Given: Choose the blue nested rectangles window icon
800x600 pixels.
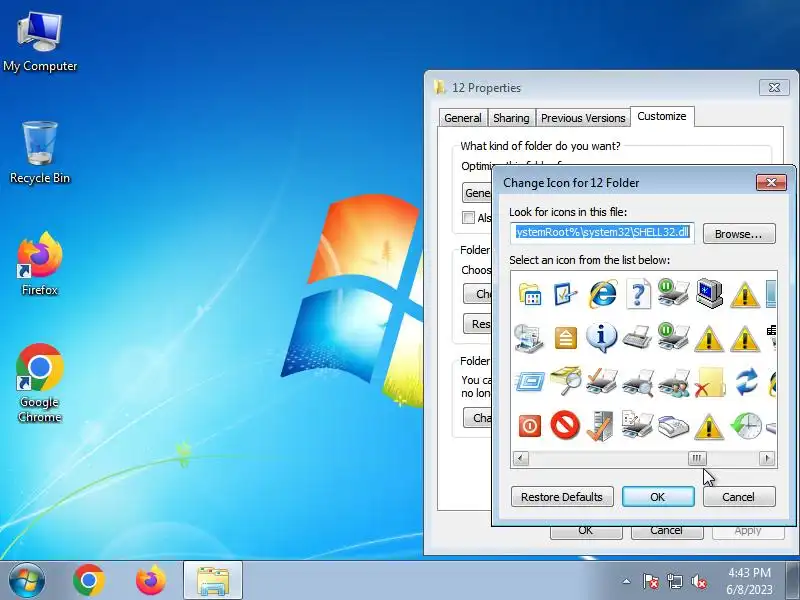Looking at the screenshot, I should [530, 382].
